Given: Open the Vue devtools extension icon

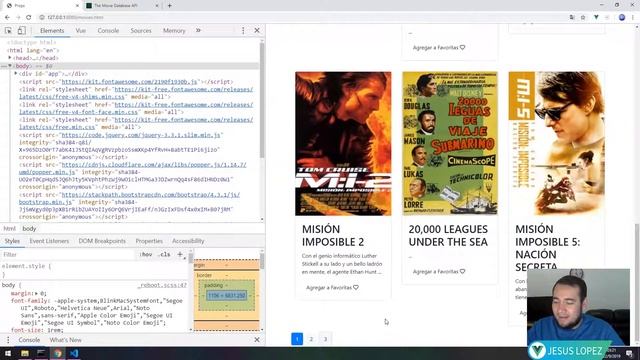Looking at the screenshot, I should (x=596, y=18).
